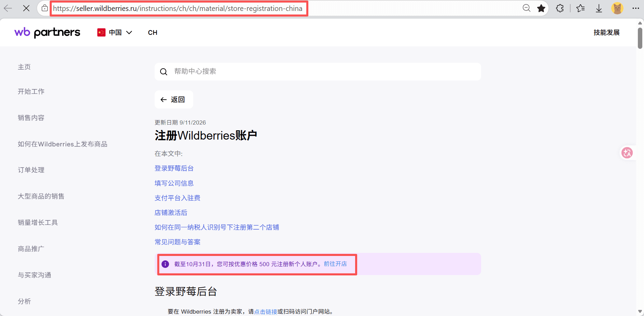644x316 pixels.
Task: Focus the 帮助中心搜索 search field
Action: (318, 72)
